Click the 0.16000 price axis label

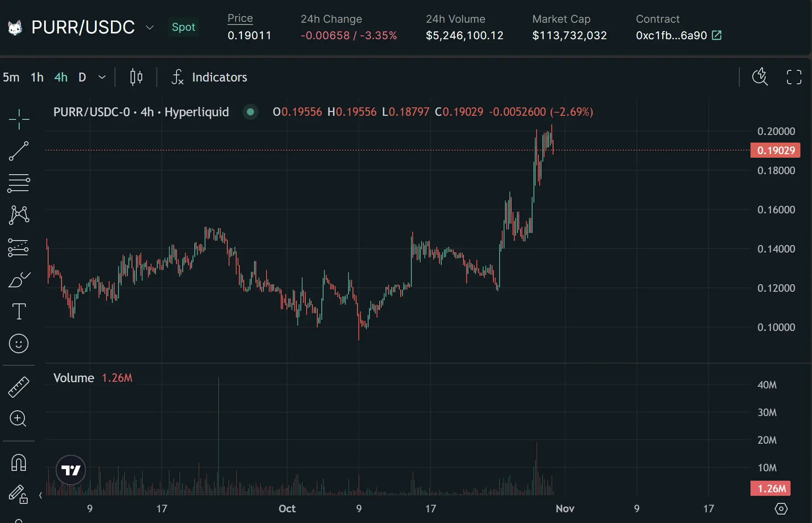pos(776,210)
